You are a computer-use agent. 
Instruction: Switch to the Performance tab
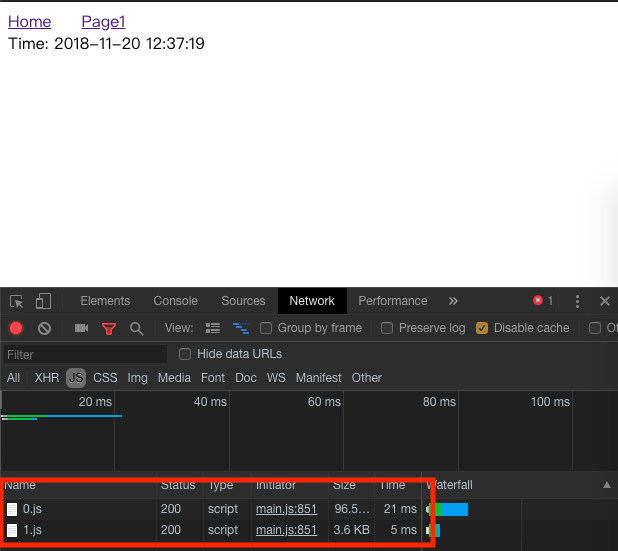393,301
